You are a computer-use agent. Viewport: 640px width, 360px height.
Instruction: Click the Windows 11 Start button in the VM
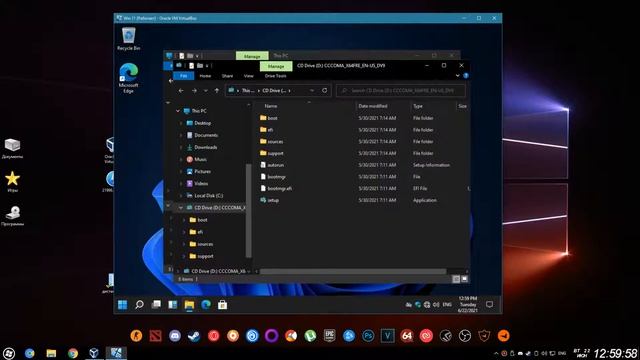click(x=122, y=304)
